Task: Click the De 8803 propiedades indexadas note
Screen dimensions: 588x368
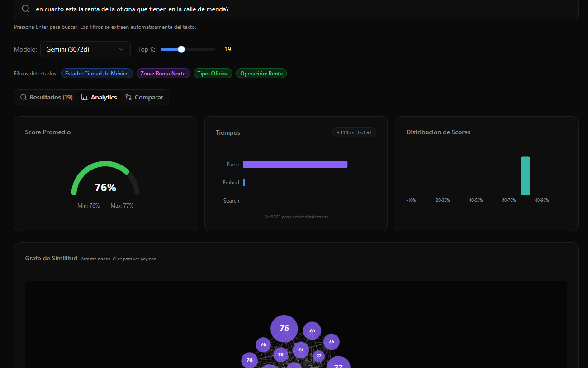Action: pos(296,217)
